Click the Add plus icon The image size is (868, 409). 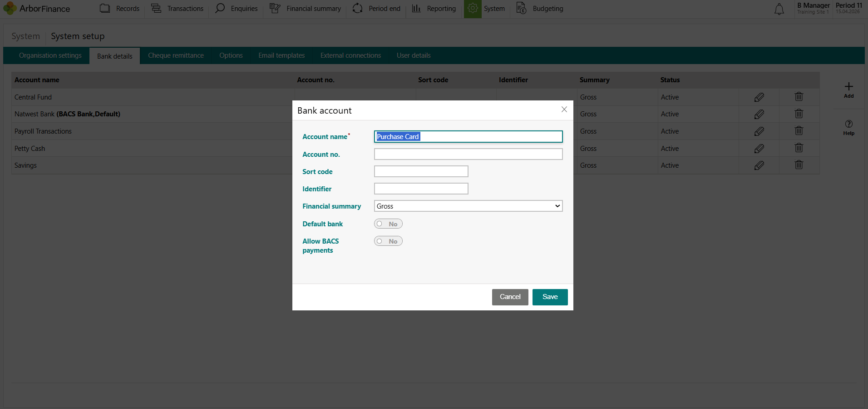(848, 86)
